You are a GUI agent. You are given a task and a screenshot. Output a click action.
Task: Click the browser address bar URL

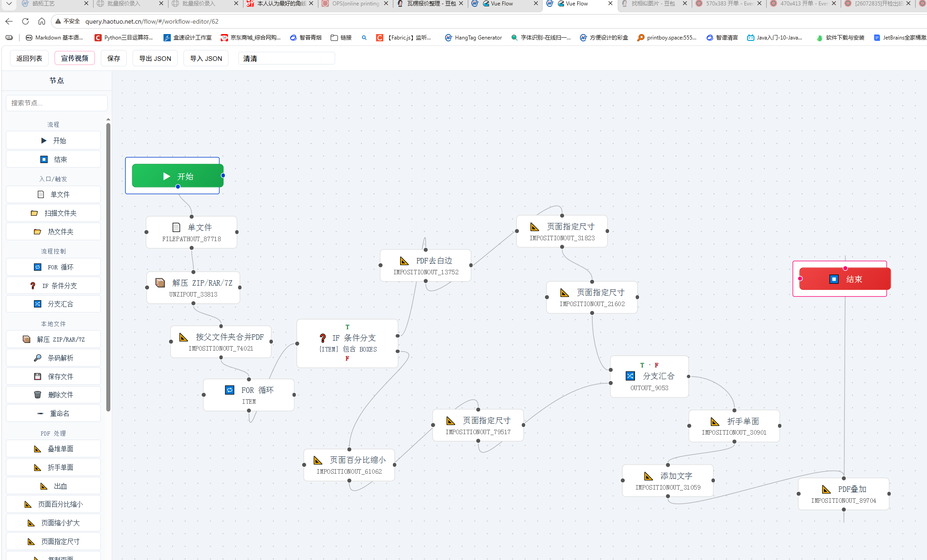(152, 21)
